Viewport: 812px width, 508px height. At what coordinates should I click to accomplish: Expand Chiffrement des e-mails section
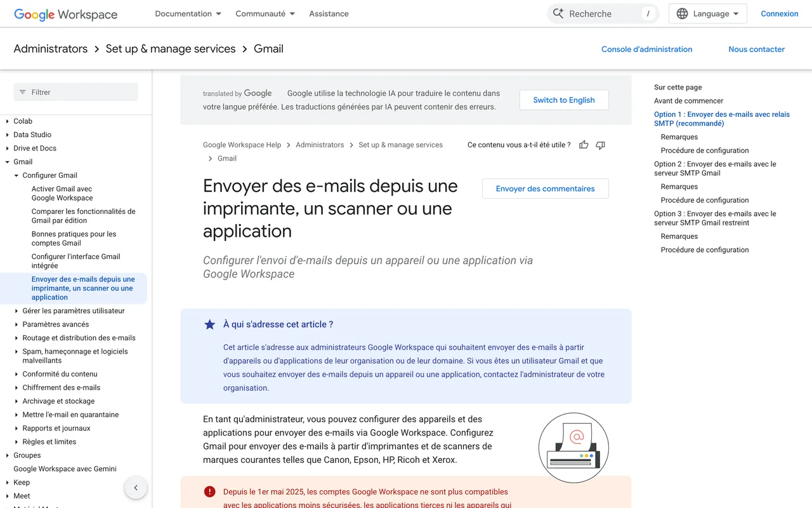pos(16,388)
